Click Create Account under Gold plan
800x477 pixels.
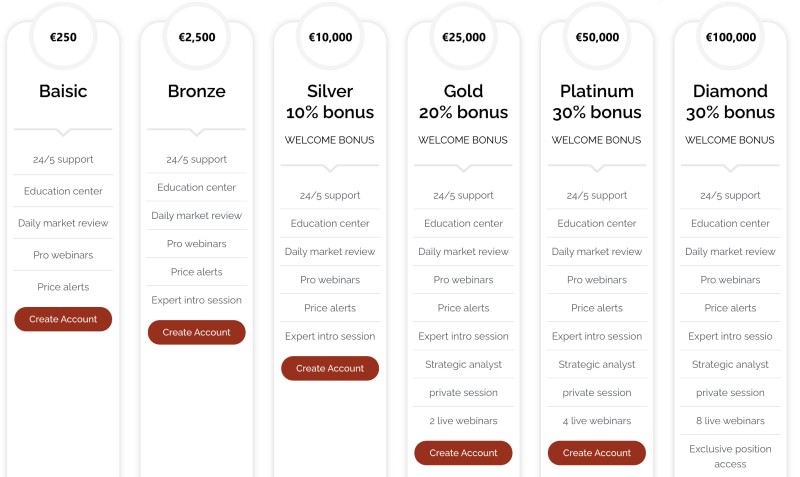click(x=463, y=453)
